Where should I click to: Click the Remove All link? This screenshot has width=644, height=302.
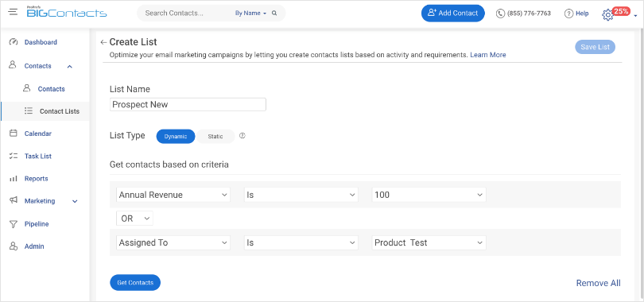tap(599, 283)
